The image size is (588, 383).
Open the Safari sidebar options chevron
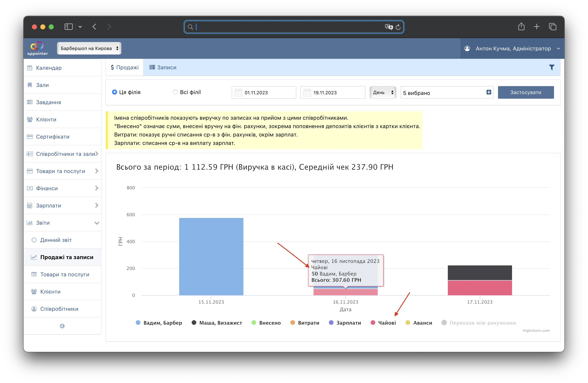80,27
